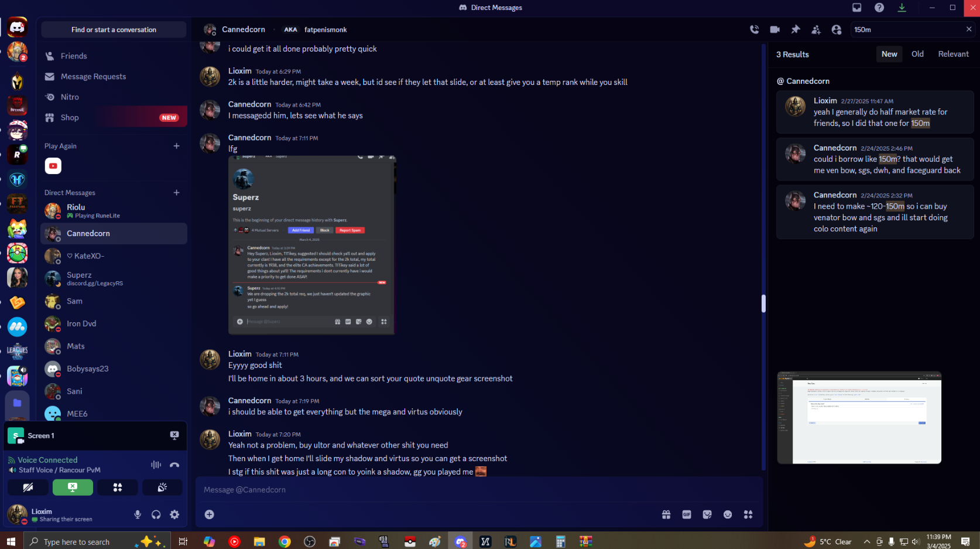Sort search results by New

[x=889, y=54]
